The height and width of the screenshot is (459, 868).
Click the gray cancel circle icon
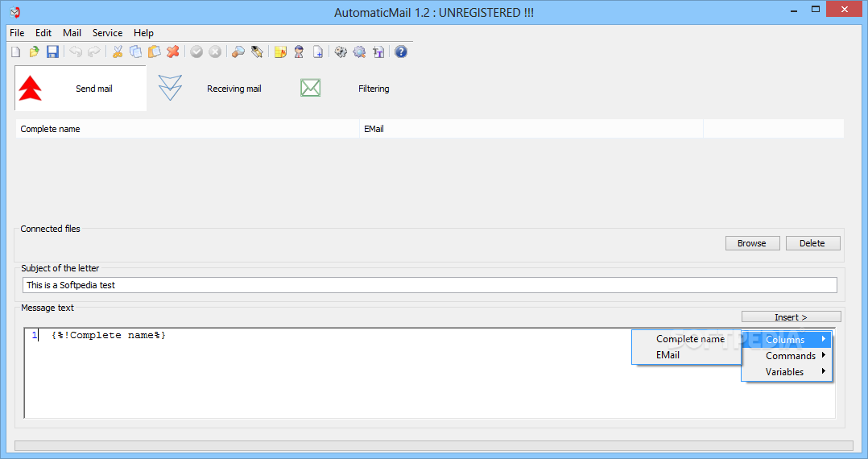point(215,52)
